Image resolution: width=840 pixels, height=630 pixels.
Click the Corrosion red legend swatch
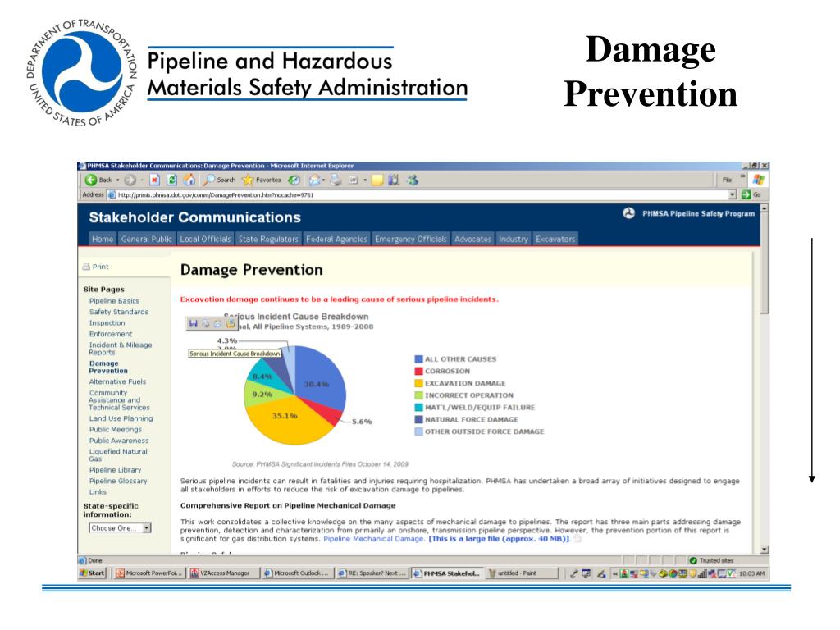419,371
